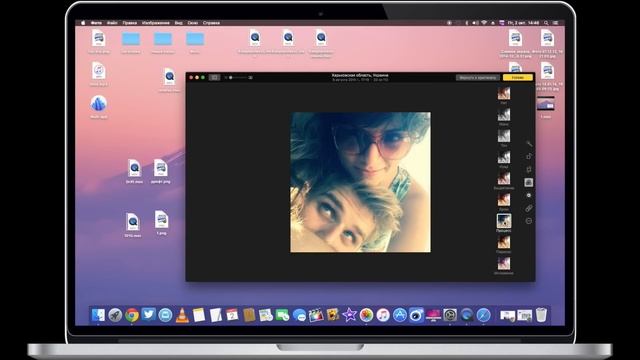640x360 pixels.
Task: Open Calendar from the Dock
Action: [232, 315]
